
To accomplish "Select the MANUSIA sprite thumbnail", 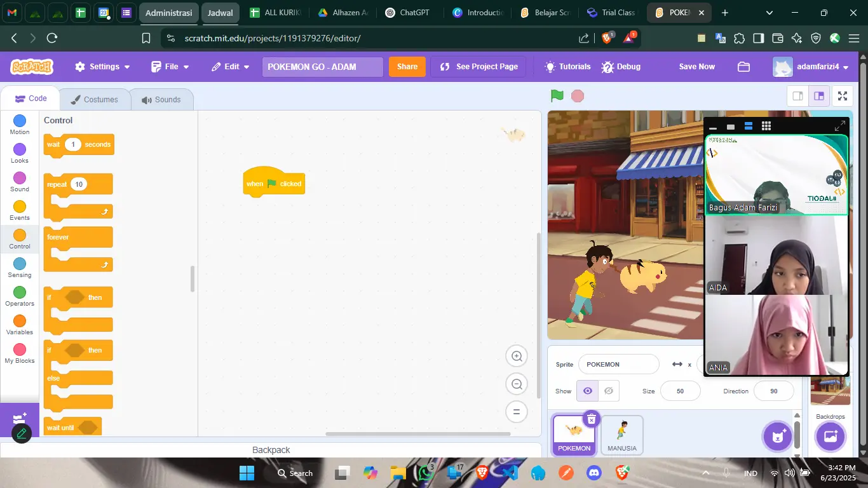I will point(621,435).
